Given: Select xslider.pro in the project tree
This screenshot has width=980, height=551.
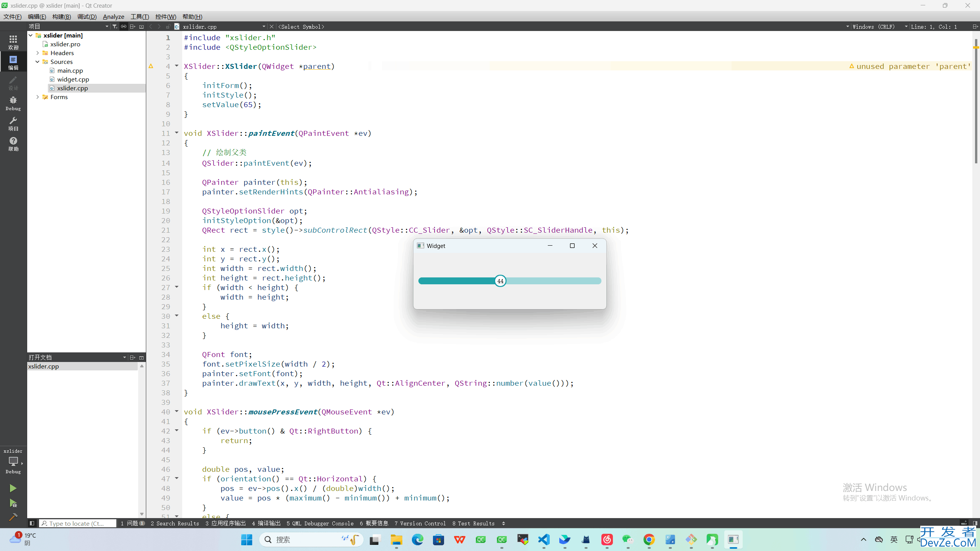Looking at the screenshot, I should tap(65, 44).
